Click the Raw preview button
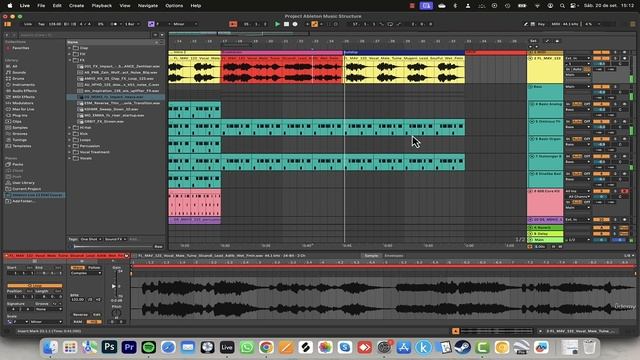Image resolution: width=640 pixels, height=360 pixels. point(158,247)
